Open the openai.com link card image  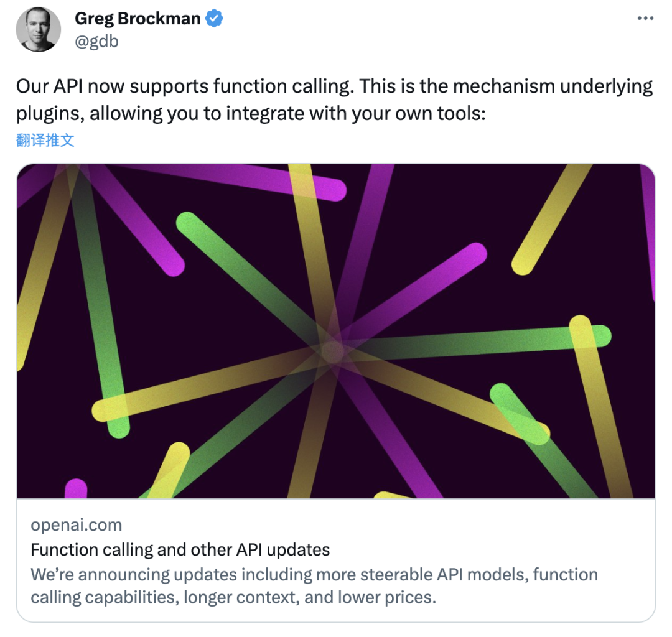click(335, 331)
